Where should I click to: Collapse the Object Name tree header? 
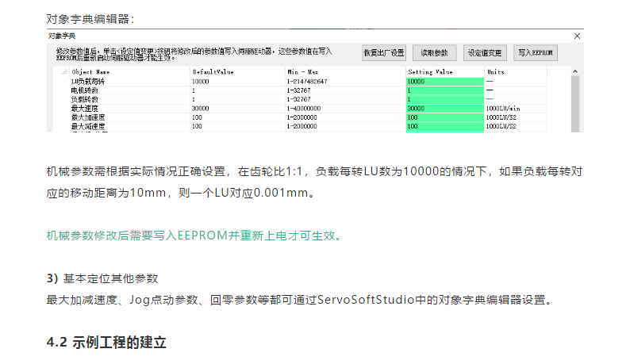(64, 72)
